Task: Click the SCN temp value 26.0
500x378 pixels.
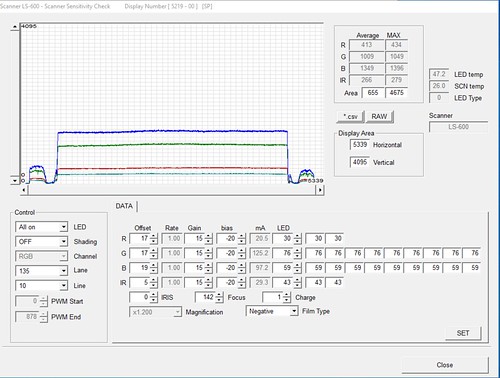Action: point(439,86)
